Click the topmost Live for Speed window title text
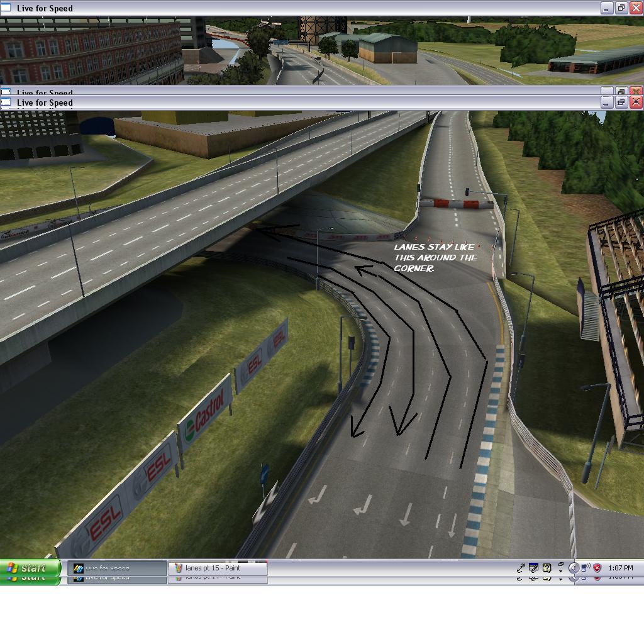Image resolution: width=644 pixels, height=644 pixels. tap(45, 8)
